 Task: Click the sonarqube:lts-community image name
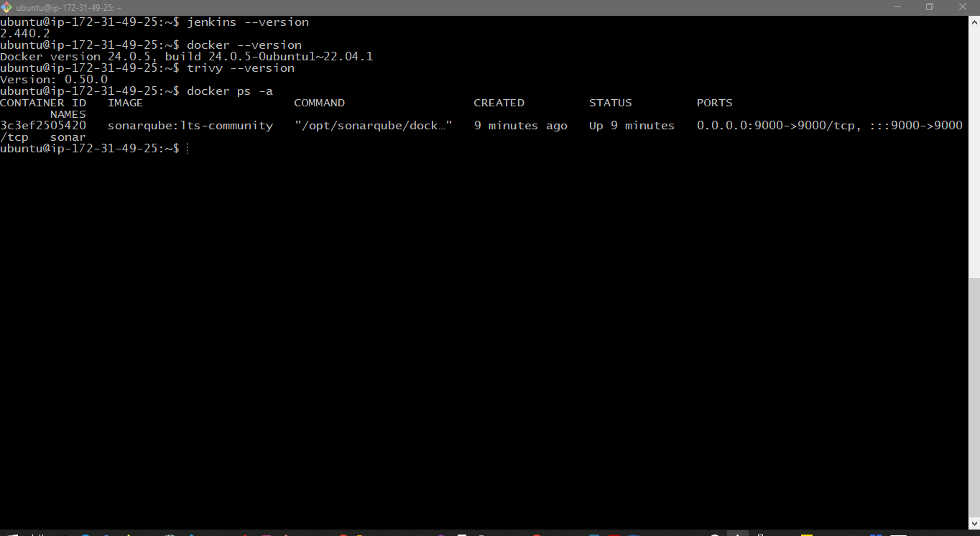pos(190,126)
